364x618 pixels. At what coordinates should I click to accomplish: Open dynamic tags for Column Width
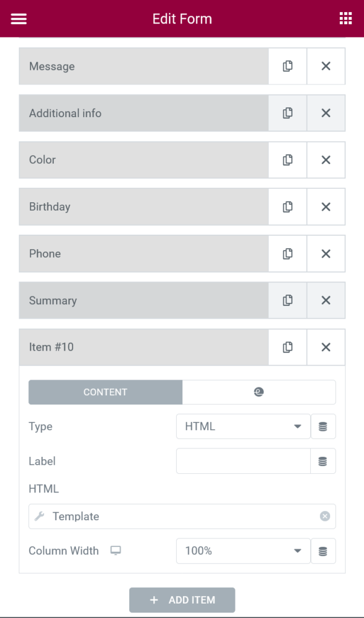tap(323, 550)
